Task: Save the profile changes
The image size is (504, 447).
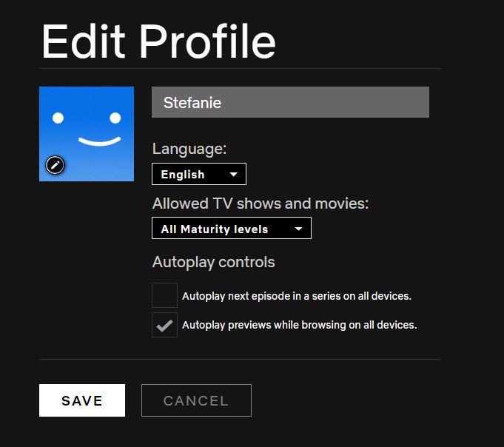Action: tap(82, 400)
